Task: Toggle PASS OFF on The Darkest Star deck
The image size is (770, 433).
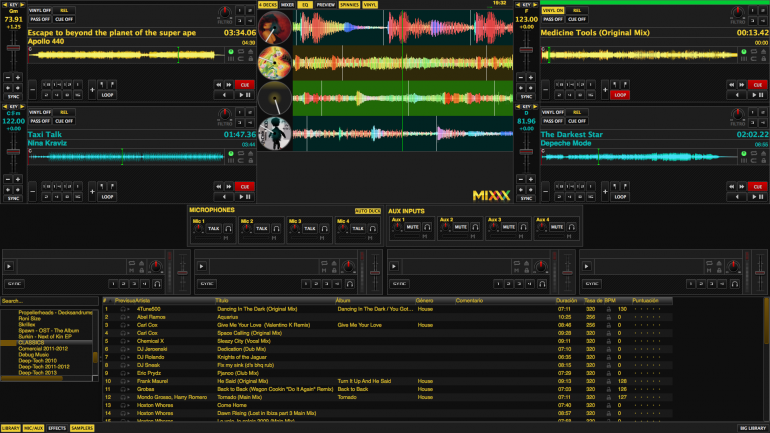Action: (552, 121)
